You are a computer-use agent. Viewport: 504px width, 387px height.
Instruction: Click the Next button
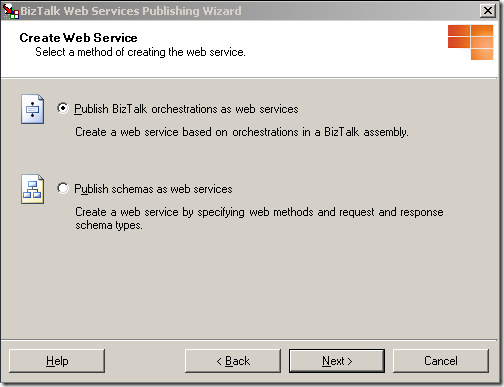[337, 361]
